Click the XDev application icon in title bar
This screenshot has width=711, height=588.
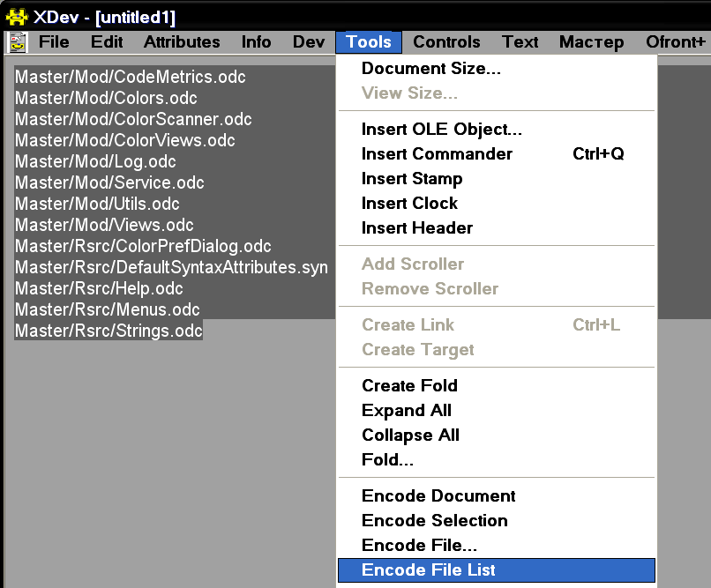pyautogui.click(x=17, y=16)
